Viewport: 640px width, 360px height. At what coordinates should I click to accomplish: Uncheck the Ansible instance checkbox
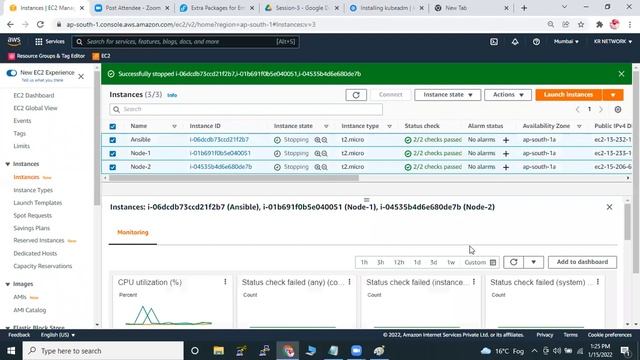tap(113, 140)
